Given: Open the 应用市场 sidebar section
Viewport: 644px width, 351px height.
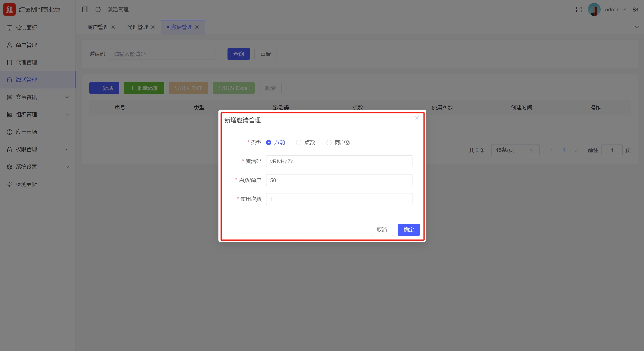Looking at the screenshot, I should pos(26,132).
